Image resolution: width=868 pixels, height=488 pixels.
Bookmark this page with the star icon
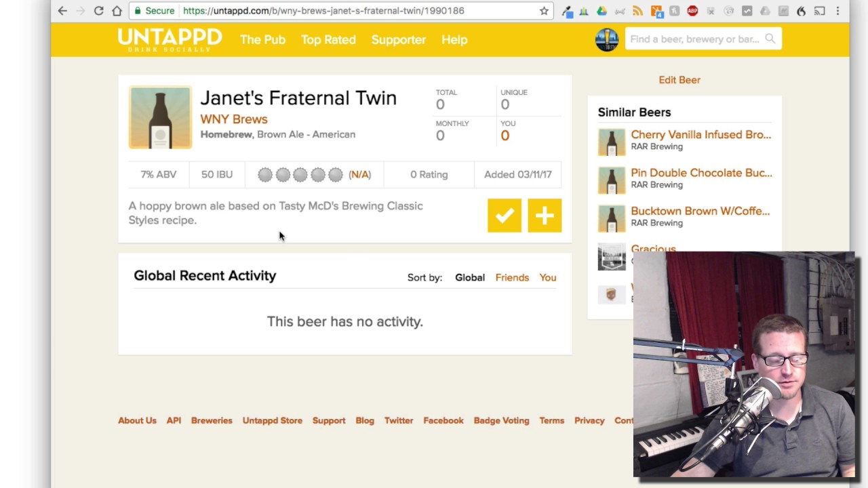coord(544,11)
